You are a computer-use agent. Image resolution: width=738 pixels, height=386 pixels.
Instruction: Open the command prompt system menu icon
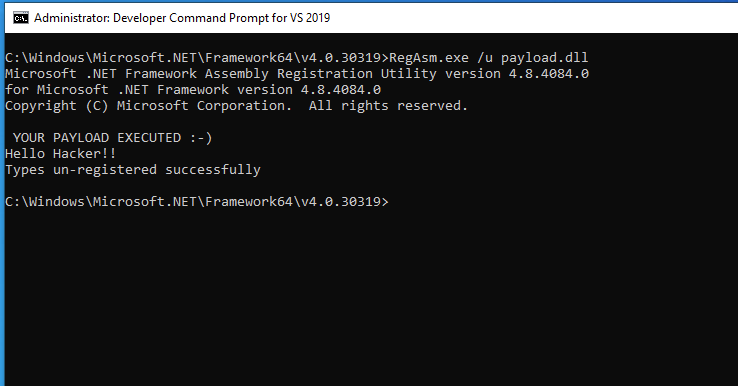pyautogui.click(x=21, y=18)
